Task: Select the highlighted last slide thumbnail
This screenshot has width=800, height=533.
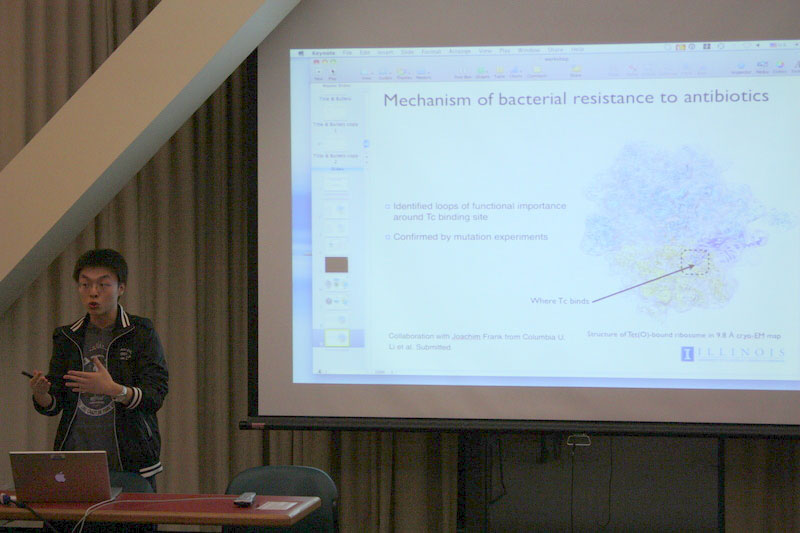Action: pos(336,337)
